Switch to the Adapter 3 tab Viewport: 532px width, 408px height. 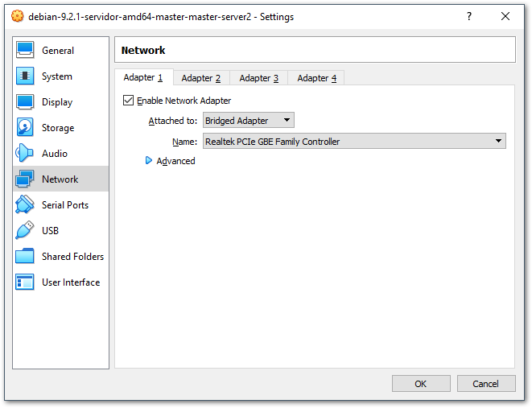point(258,78)
